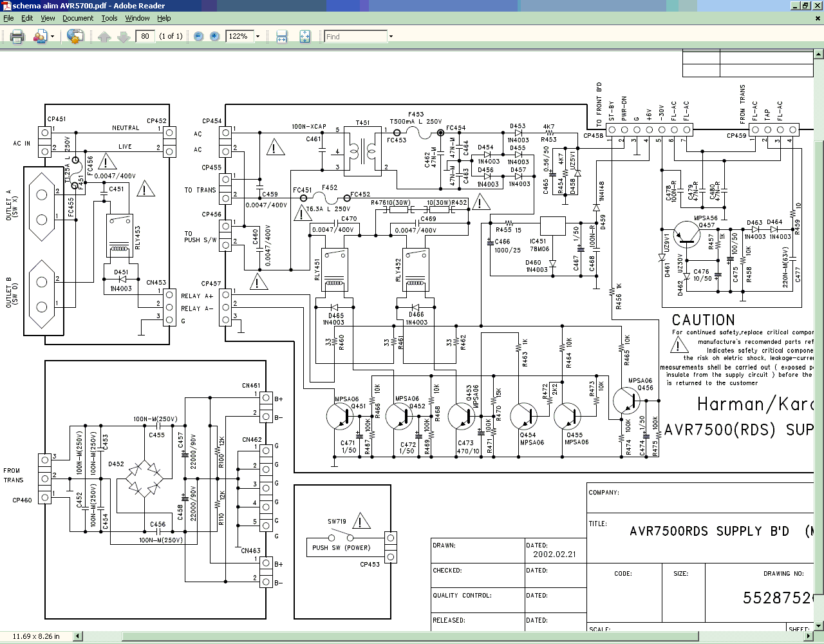Go to the next page using the down arrow
The image size is (824, 644).
pos(124,37)
